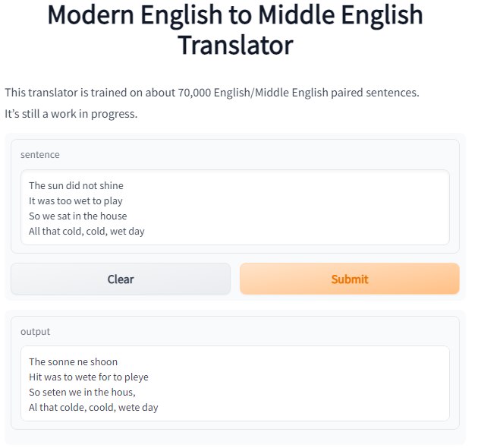The image size is (478, 448).
Task: Place cursor in "All that cold, cold, wet day" line
Action: click(86, 232)
